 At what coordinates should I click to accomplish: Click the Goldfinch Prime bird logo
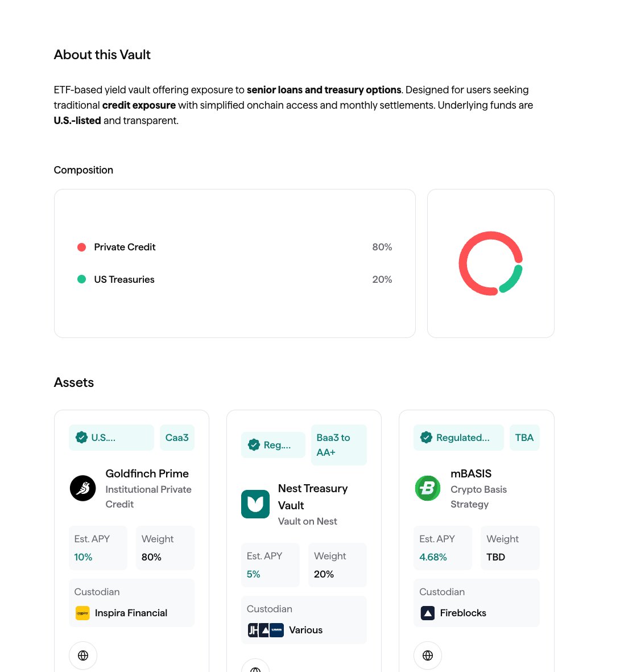click(82, 488)
